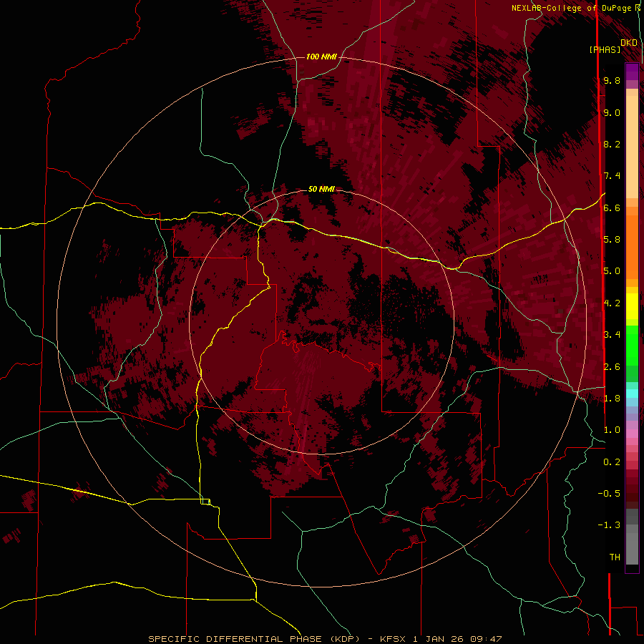The width and height of the screenshot is (644, 644).
Task: Click the 9.0 scale value
Action: (x=612, y=113)
